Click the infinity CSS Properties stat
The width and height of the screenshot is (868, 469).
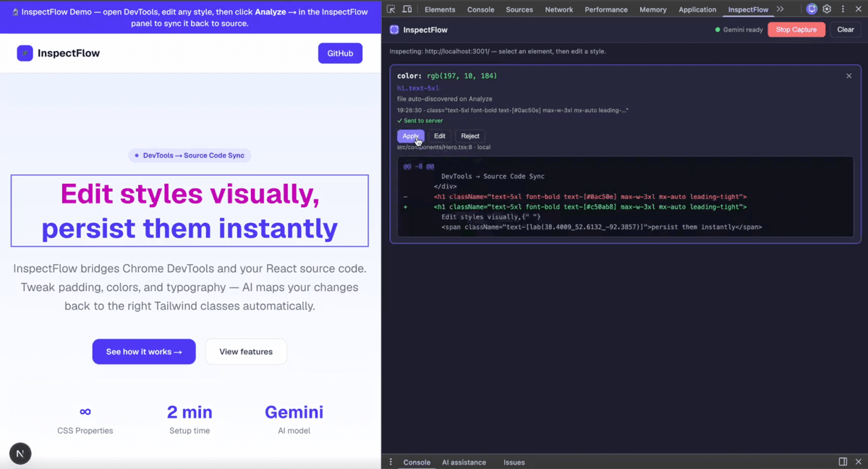tap(85, 419)
